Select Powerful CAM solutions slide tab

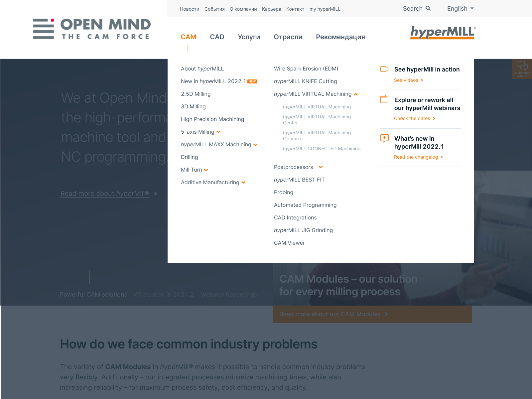(93, 295)
